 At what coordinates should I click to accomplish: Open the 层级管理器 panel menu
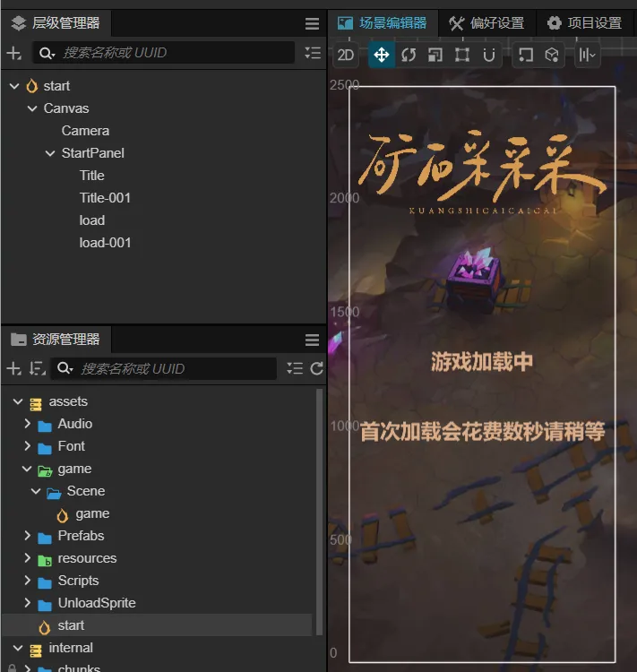pyautogui.click(x=312, y=24)
